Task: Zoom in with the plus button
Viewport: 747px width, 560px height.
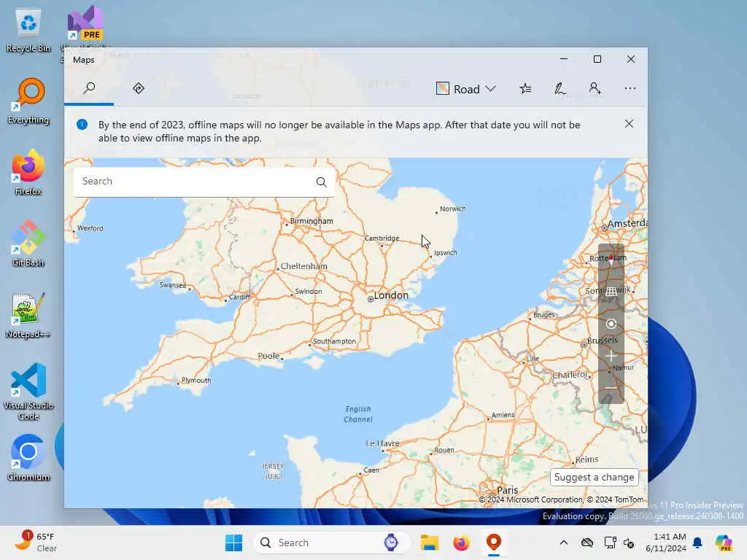Action: [611, 356]
